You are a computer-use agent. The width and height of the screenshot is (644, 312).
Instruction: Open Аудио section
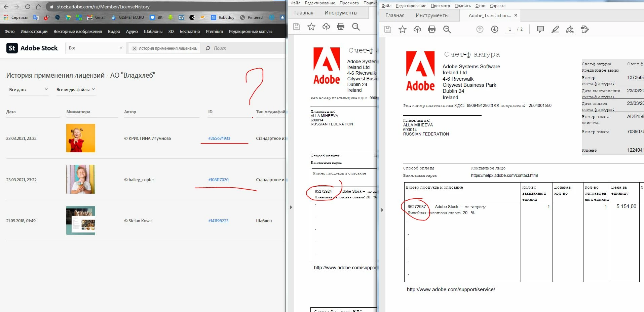[x=132, y=32]
